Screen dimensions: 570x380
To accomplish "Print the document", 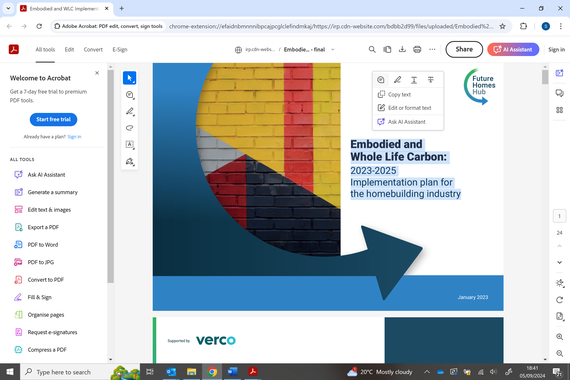I will coord(417,49).
